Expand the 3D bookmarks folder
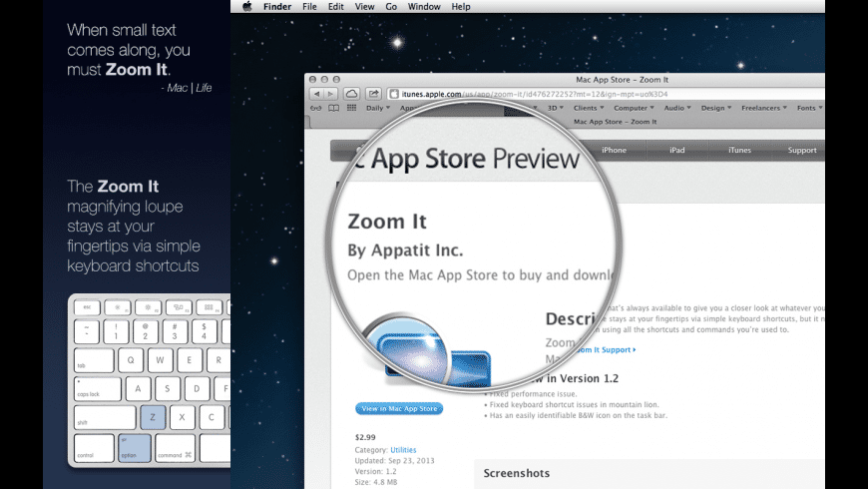Viewport: 868px width, 489px height. click(x=556, y=108)
